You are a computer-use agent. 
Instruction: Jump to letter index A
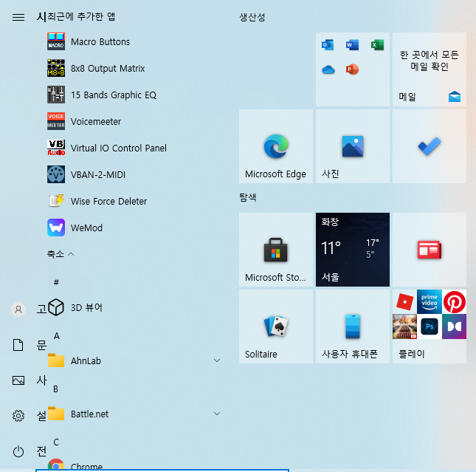(57, 336)
